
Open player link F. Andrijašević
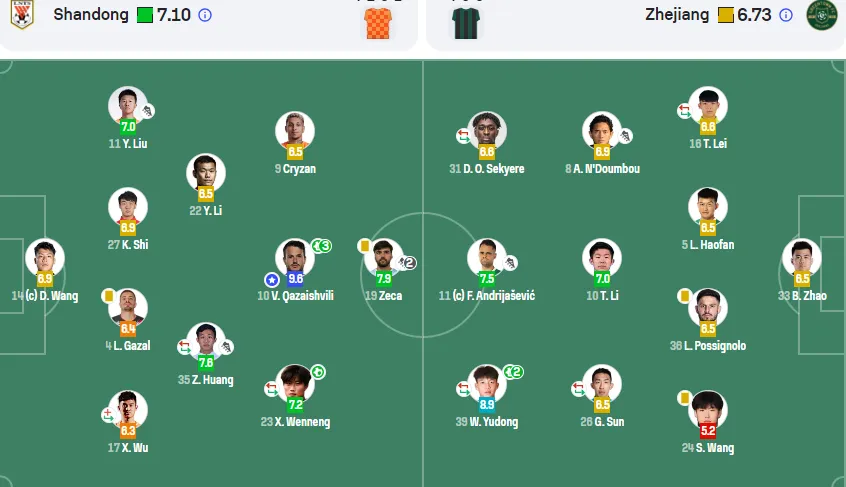tap(487, 296)
